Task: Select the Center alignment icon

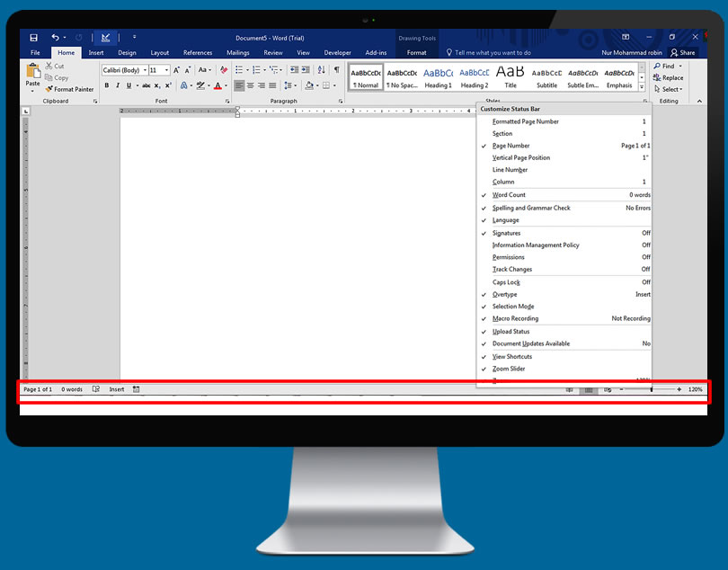Action: tap(250, 86)
